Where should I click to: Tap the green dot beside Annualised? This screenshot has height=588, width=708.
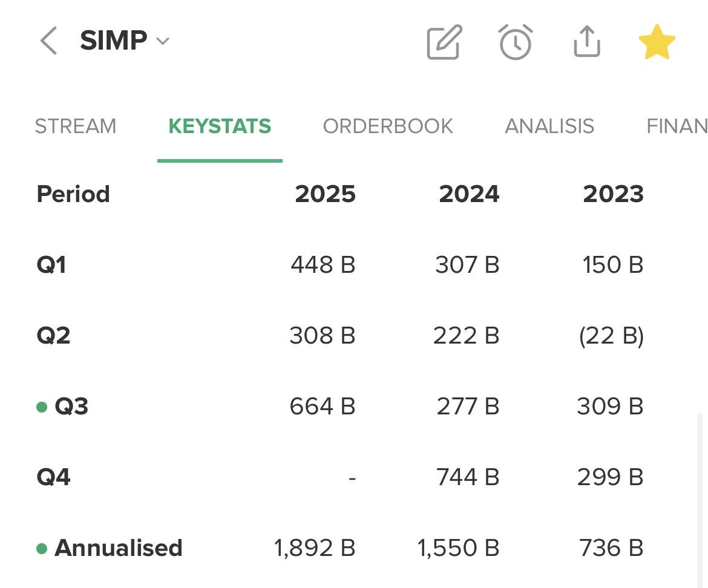click(x=42, y=549)
